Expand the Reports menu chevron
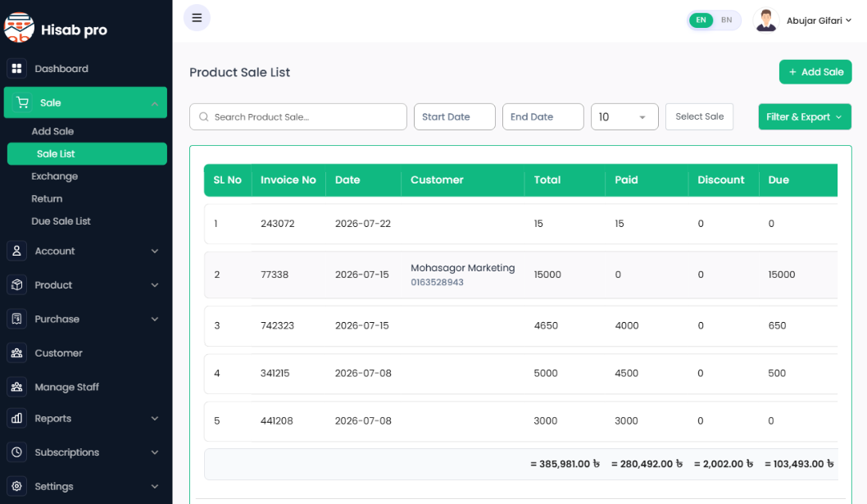The image size is (867, 504). click(155, 418)
